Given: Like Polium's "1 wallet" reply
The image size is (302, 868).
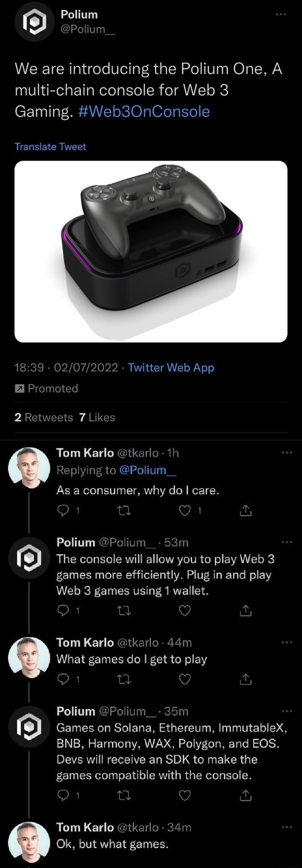Looking at the screenshot, I should coord(185,611).
